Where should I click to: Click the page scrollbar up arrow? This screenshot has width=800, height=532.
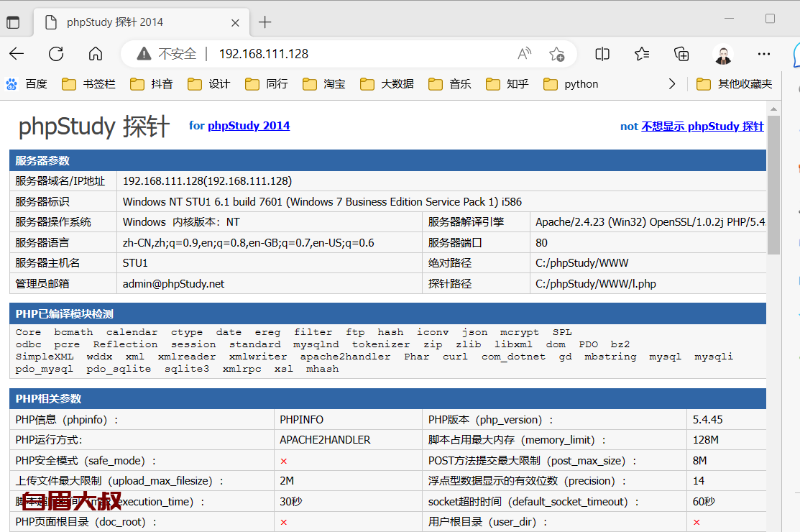coord(773,109)
